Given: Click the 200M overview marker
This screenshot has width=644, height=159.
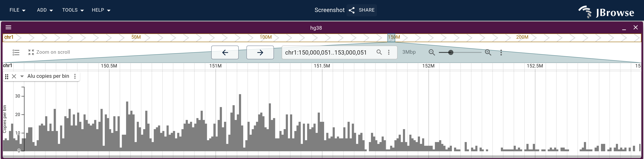Looking at the screenshot, I should (x=522, y=37).
